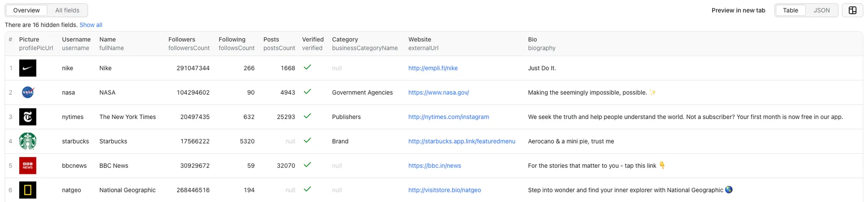Select username cell 'bbcnews'
The image size is (868, 202).
[74, 166]
